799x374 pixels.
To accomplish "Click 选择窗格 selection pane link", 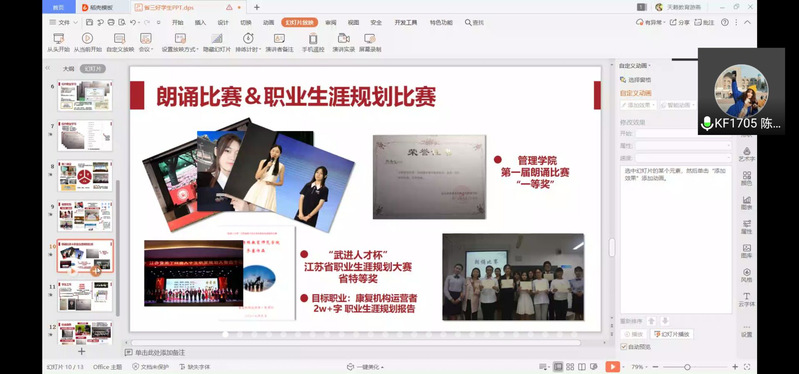I will pyautogui.click(x=635, y=80).
